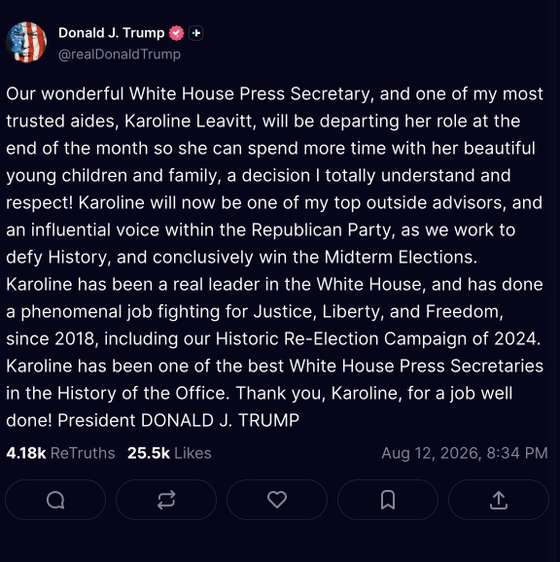Like the post with the heart icon

pos(277,500)
